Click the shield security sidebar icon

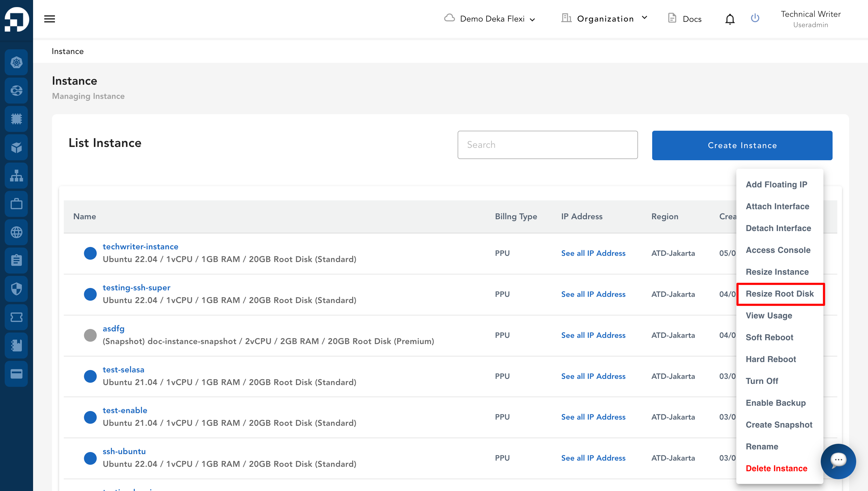tap(16, 289)
